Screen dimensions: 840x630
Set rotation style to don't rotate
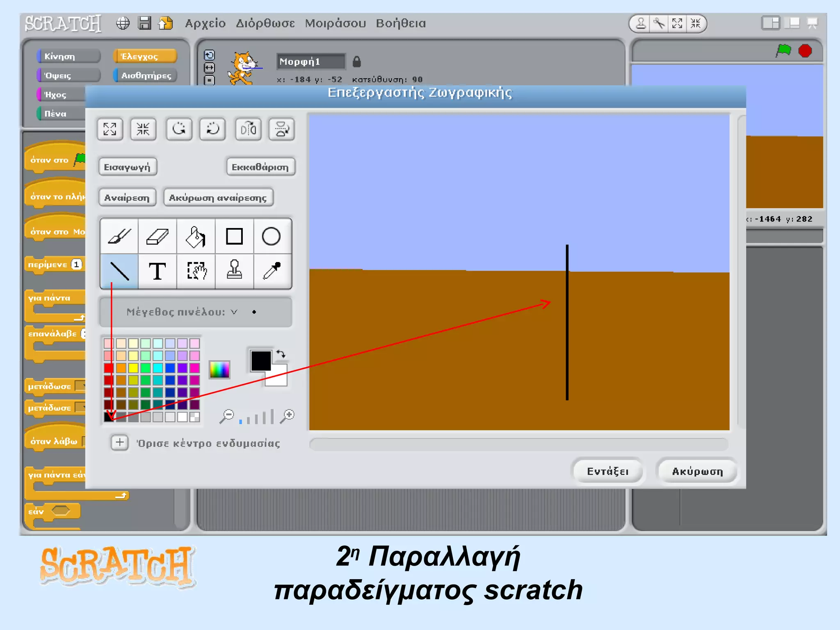click(x=209, y=80)
